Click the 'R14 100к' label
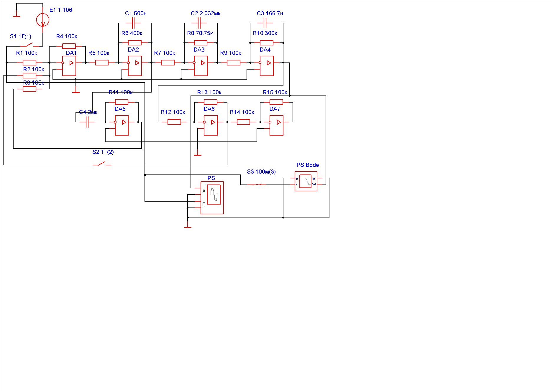Viewport: 553px width, 392px height. (242, 112)
